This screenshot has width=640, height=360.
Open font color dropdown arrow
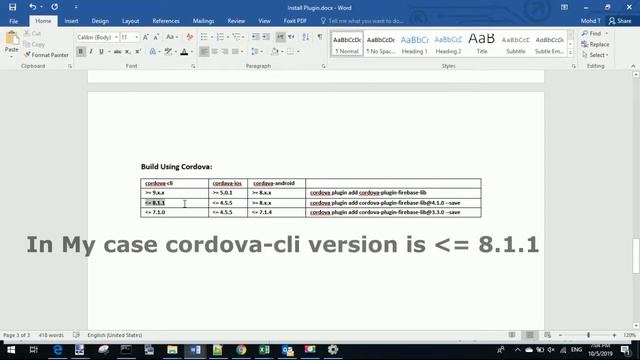pyautogui.click(x=192, y=51)
